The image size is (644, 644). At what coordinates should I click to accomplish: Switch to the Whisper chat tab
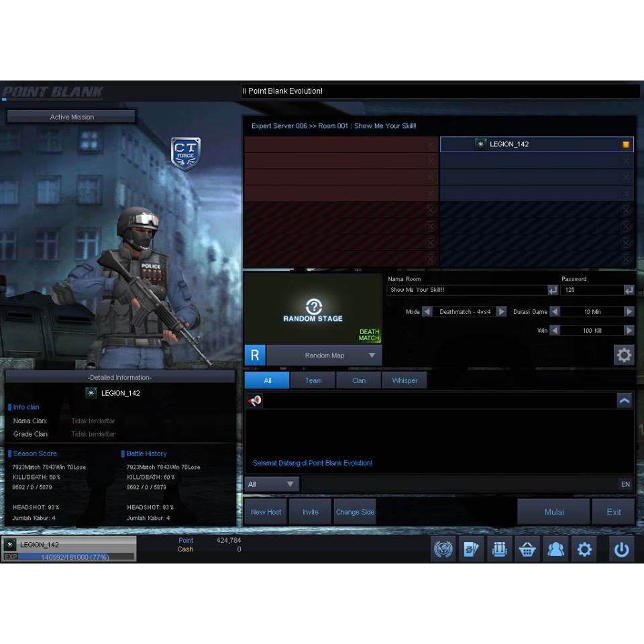(404, 380)
